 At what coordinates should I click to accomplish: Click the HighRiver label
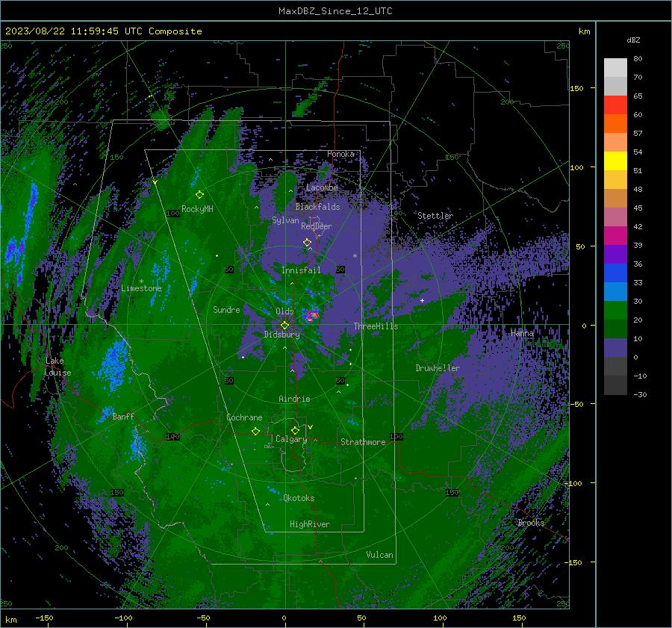tap(310, 524)
